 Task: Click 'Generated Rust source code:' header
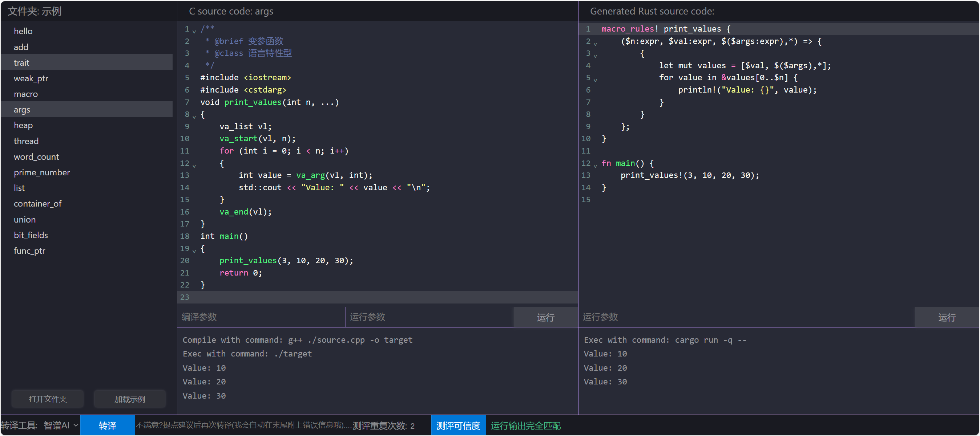coord(652,11)
